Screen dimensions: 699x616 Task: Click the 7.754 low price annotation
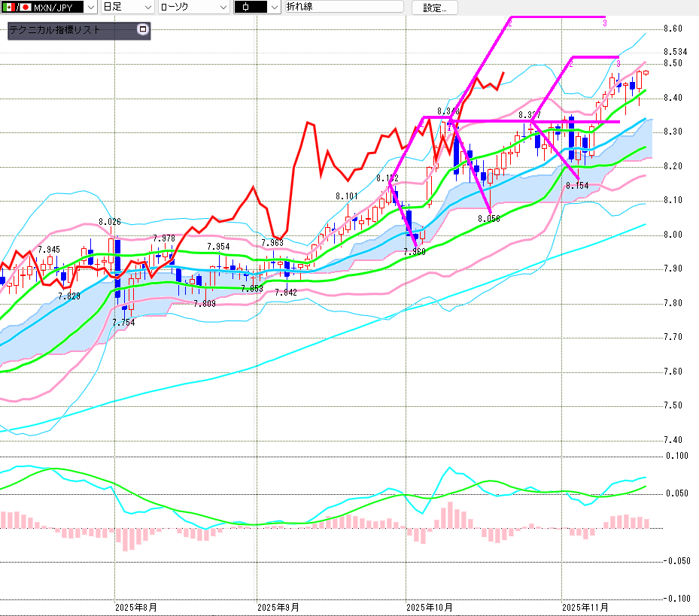coord(123,323)
